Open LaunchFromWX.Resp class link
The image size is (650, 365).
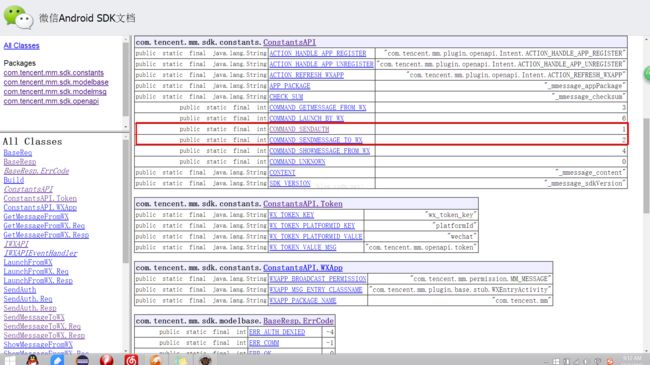[x=38, y=280]
